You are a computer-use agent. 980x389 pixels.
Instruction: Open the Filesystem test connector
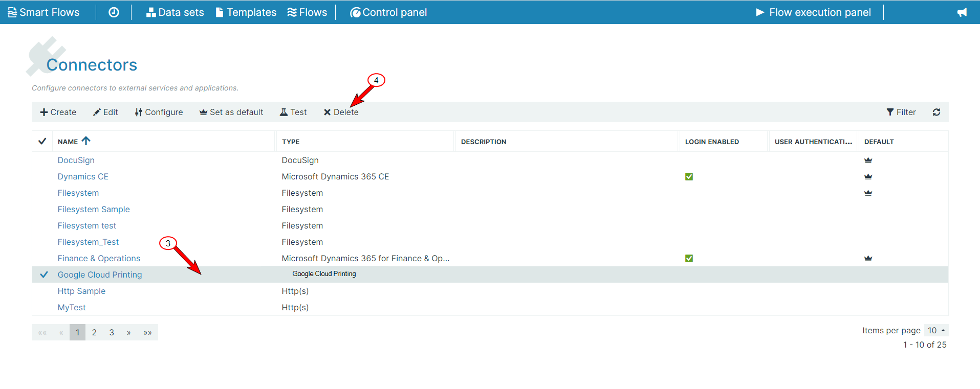coord(87,225)
